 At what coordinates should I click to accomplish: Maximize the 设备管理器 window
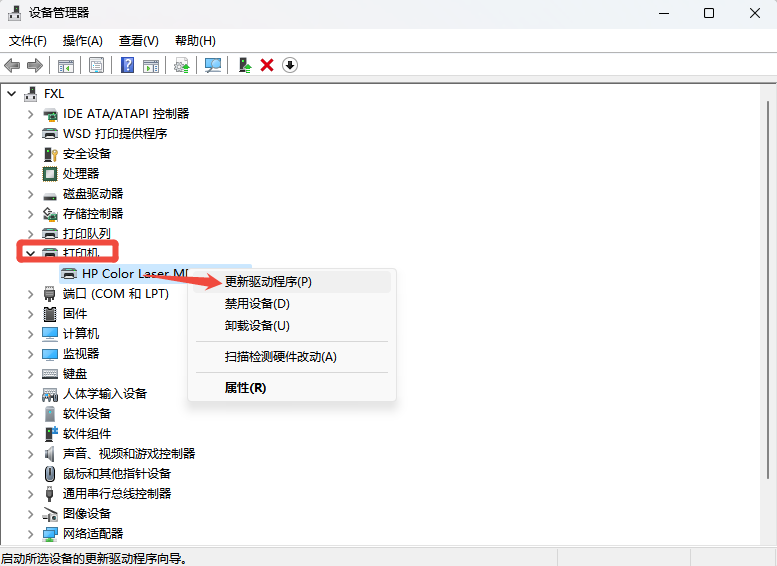point(709,13)
